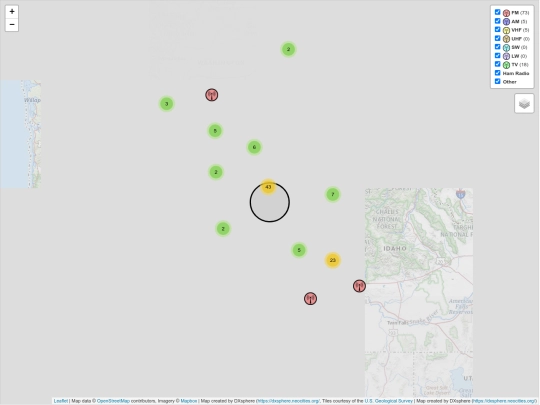The width and height of the screenshot is (540, 405).
Task: Select FM tower marker near cluster 3
Action: (212, 95)
